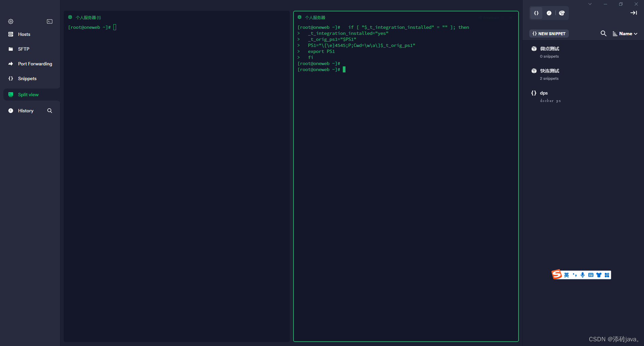Screen dimensions: 644x346
Task: Open the Hosts panel
Action: pyautogui.click(x=24, y=34)
